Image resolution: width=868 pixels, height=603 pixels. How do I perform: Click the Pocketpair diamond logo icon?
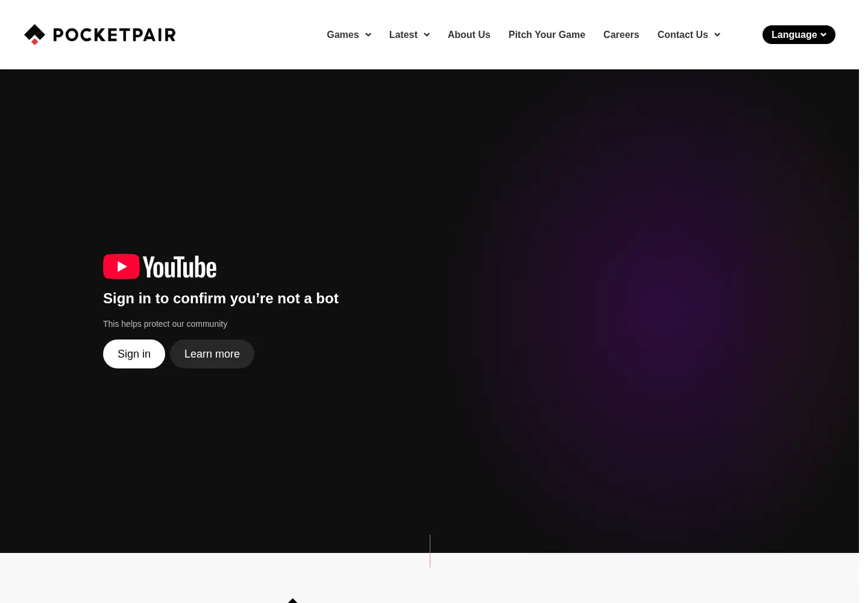pyautogui.click(x=34, y=34)
